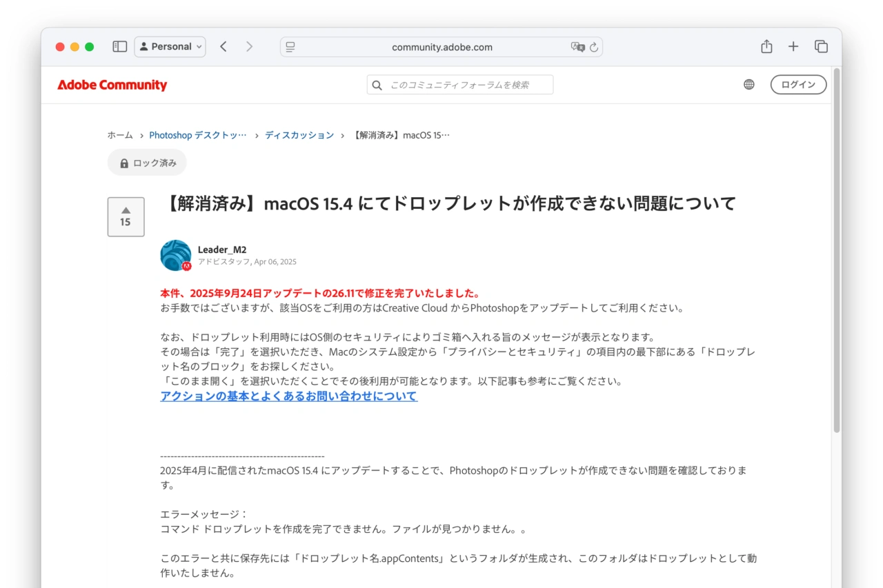This screenshot has width=883, height=588.
Task: Open the Safari sidebar icon
Action: coord(119,46)
